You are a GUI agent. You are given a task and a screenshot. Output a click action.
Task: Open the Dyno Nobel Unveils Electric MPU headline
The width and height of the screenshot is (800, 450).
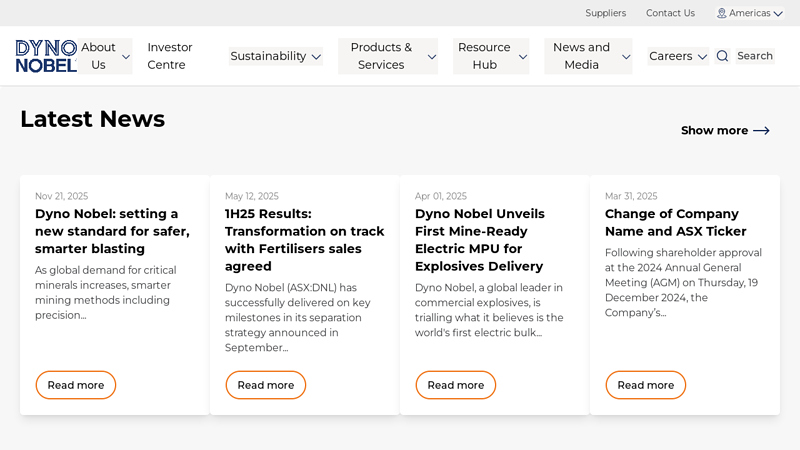[x=480, y=240]
